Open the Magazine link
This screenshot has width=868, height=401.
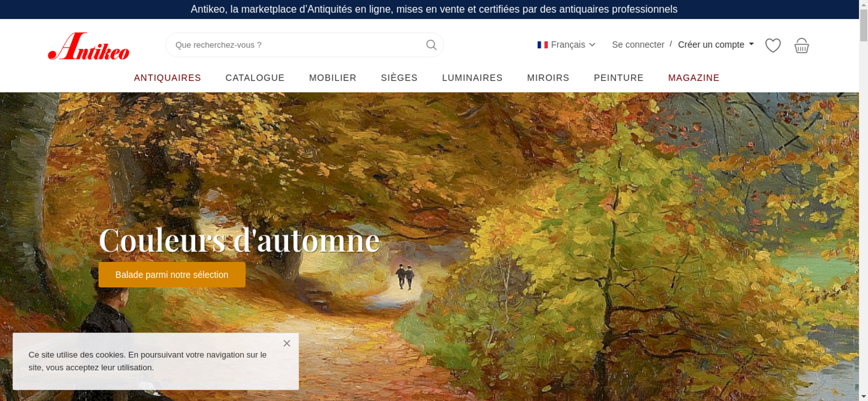(x=694, y=78)
